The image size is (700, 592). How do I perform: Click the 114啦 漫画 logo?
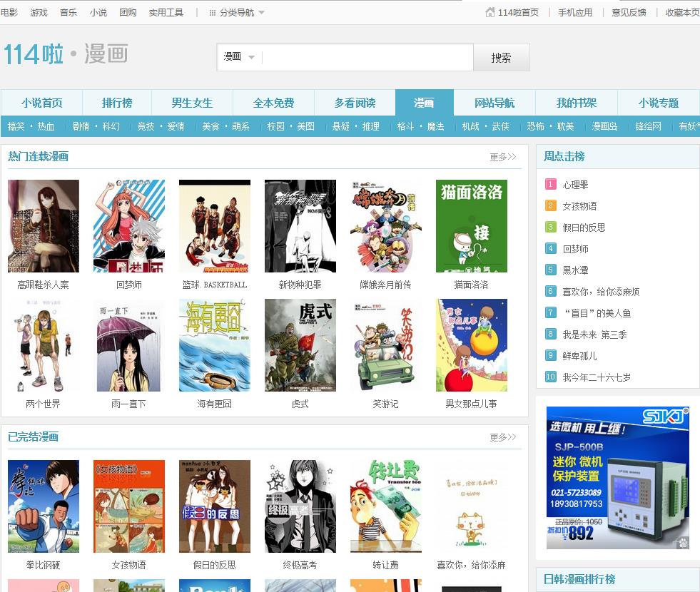pos(66,54)
